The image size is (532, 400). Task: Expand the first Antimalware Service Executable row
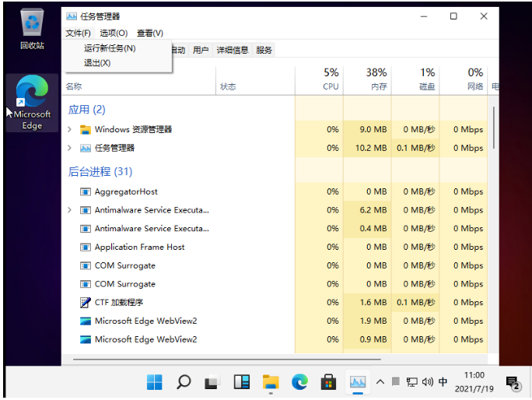click(70, 210)
